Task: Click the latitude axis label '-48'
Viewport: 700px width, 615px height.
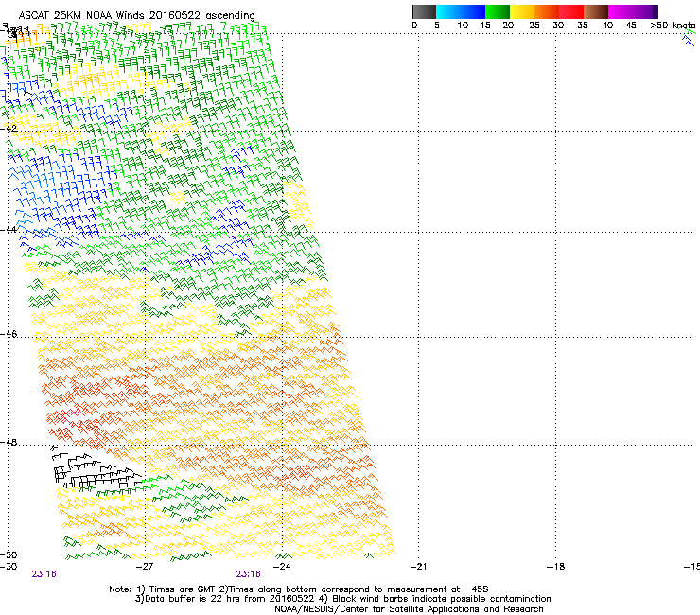Action: coord(9,442)
